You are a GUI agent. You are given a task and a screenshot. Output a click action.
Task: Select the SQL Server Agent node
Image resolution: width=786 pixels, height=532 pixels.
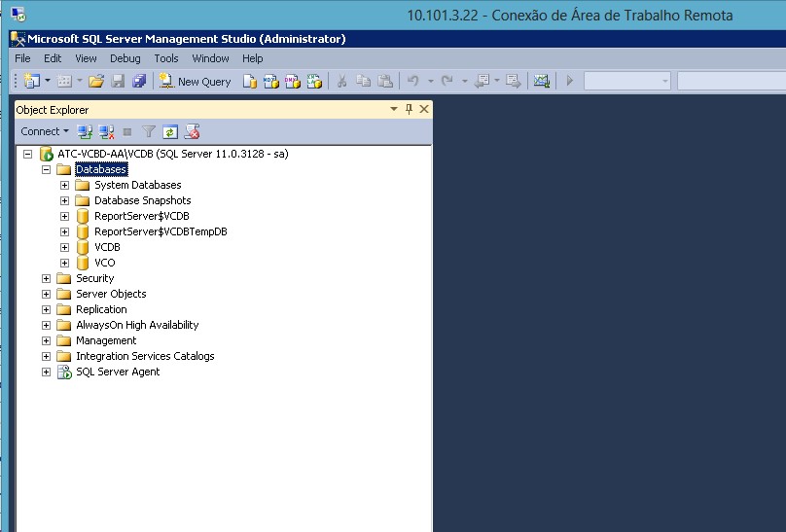[x=118, y=372]
